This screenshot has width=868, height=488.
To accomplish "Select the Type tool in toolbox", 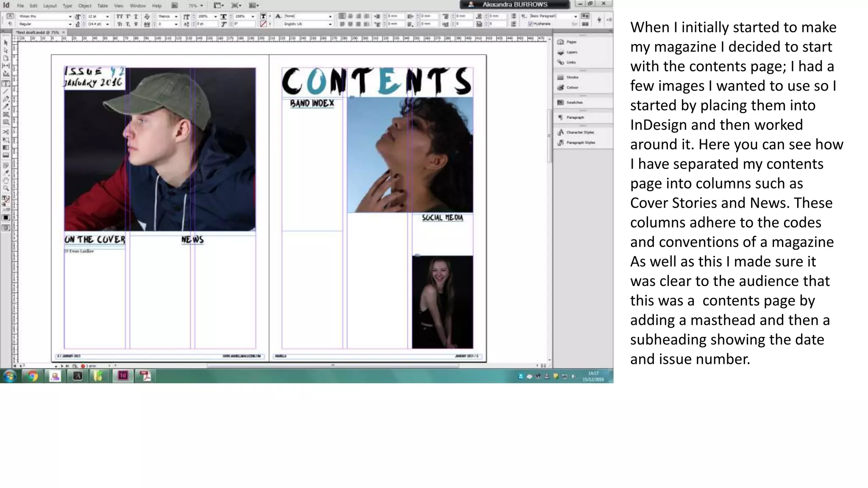I will [x=6, y=83].
